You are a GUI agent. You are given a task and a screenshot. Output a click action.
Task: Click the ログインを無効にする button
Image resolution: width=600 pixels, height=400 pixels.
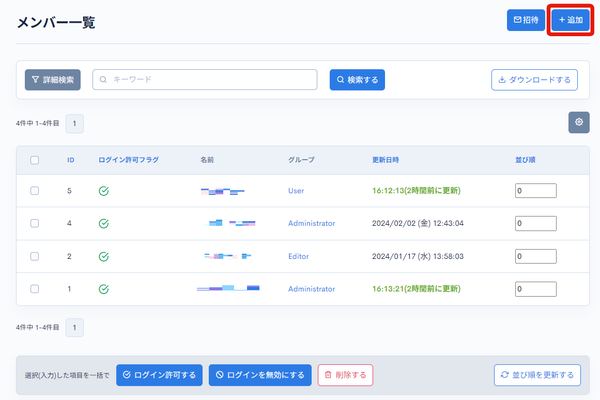coord(260,375)
